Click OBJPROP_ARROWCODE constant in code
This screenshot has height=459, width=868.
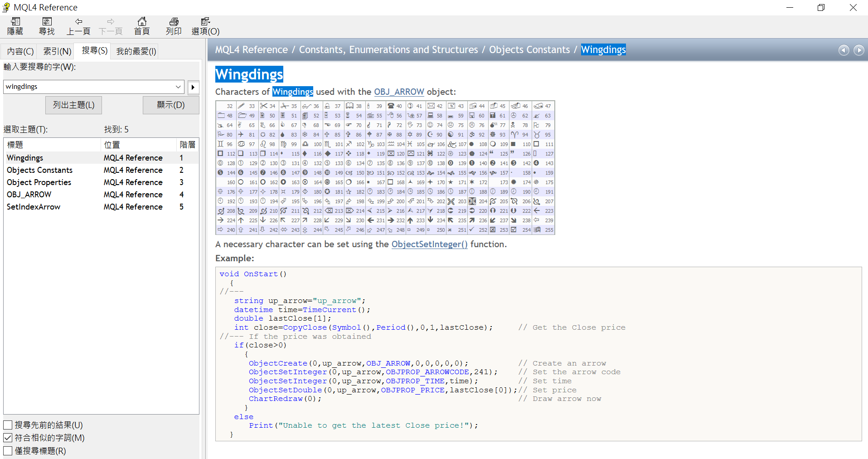[x=427, y=372]
